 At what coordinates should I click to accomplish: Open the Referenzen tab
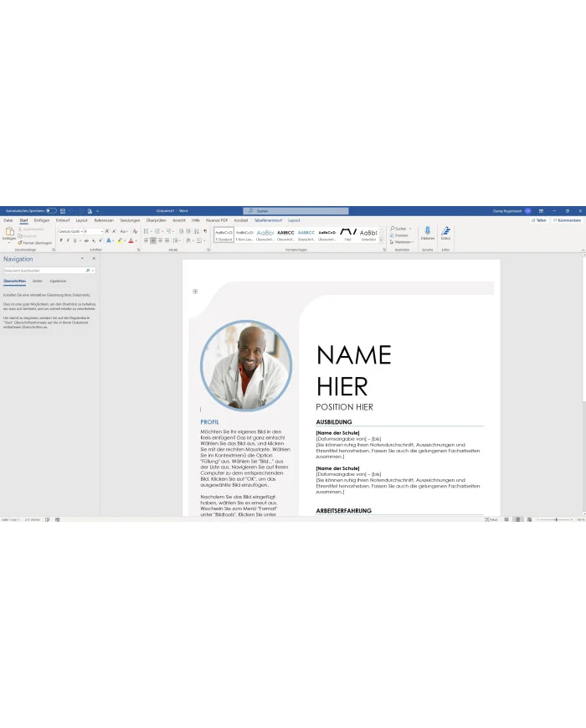104,220
